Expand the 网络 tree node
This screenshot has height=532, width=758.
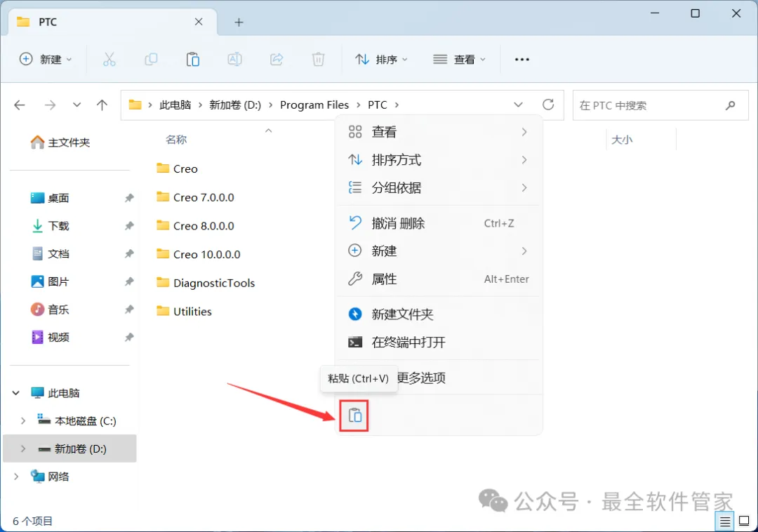tap(16, 477)
